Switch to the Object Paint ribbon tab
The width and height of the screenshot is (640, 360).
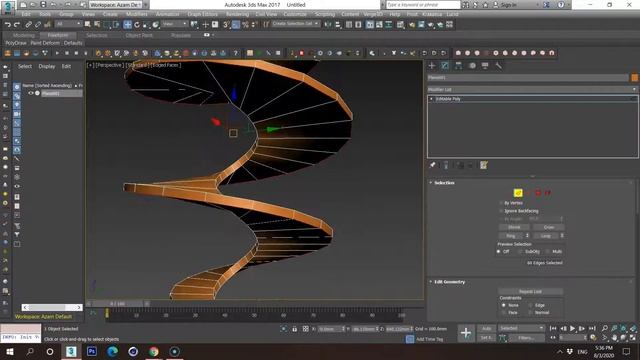pos(139,36)
